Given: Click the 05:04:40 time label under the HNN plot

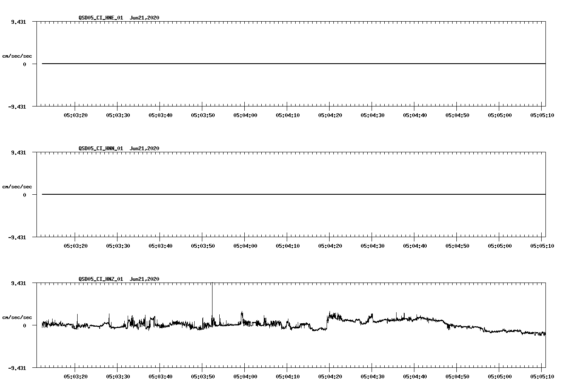Looking at the screenshot, I should 415,246.
